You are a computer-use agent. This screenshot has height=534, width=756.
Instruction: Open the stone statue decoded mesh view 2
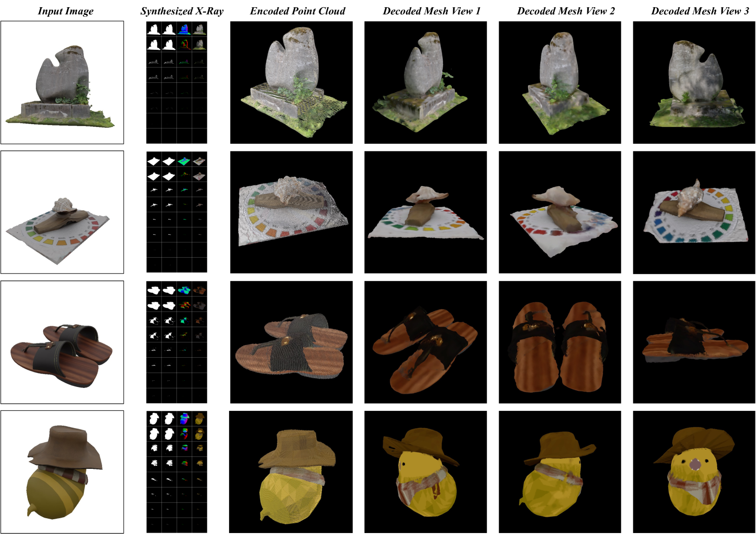560,82
